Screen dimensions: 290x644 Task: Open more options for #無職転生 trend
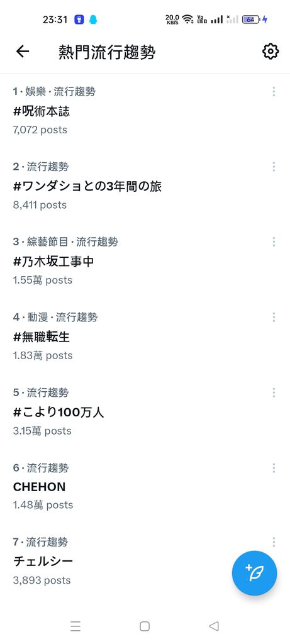tap(274, 317)
